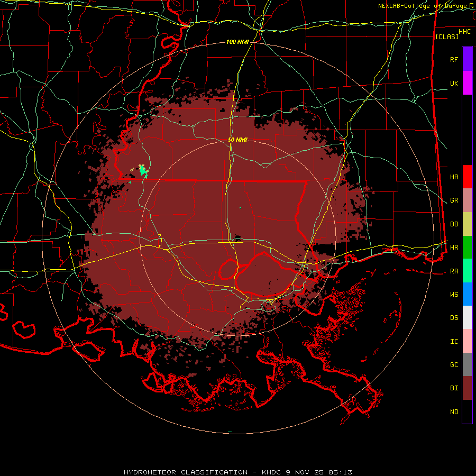Click the DS legend label
This screenshot has width=476, height=476.
click(x=454, y=318)
